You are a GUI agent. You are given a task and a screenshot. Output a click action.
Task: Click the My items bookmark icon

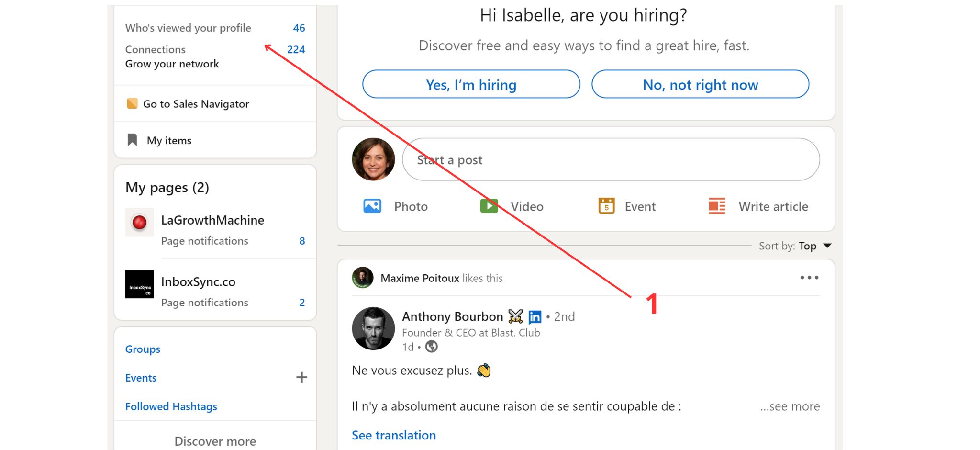[x=133, y=140]
